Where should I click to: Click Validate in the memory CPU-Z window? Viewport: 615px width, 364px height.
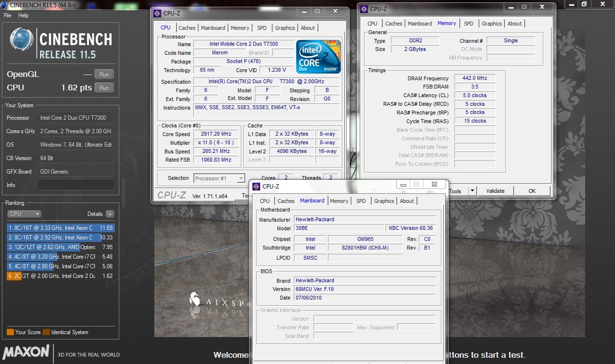click(495, 191)
